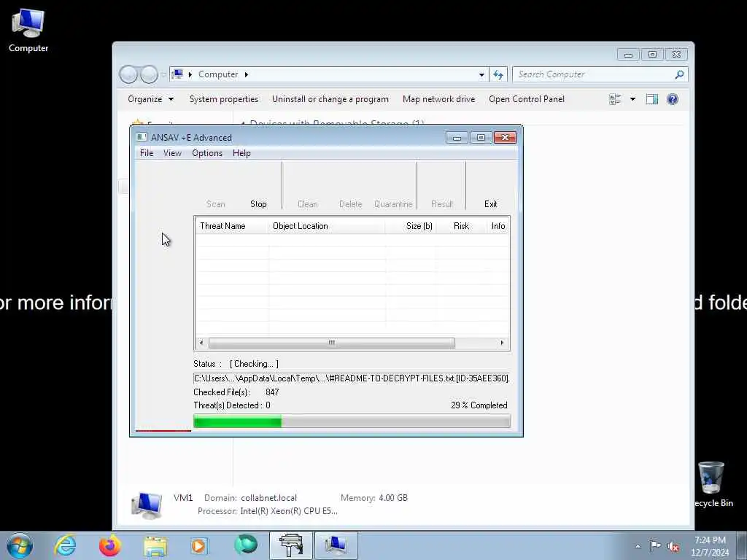Viewport: 747px width, 560px height.
Task: Click the Action Center flag icon
Action: pos(655,545)
